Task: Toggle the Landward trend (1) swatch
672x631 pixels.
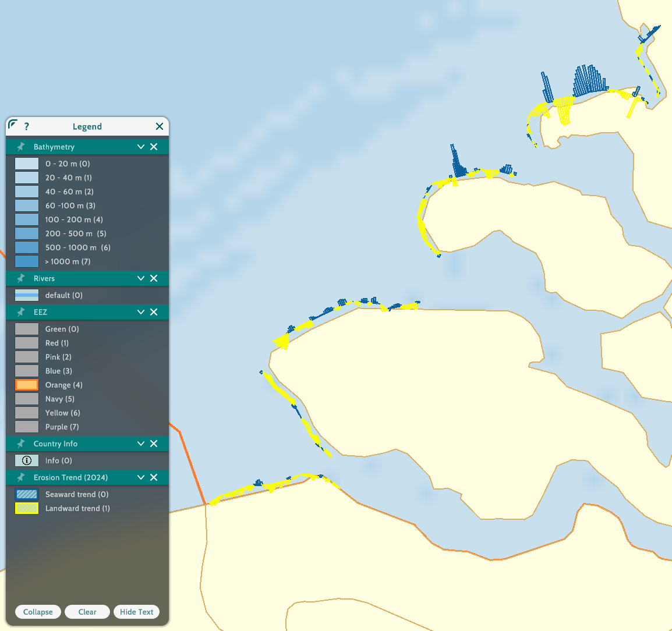Action: pyautogui.click(x=27, y=508)
